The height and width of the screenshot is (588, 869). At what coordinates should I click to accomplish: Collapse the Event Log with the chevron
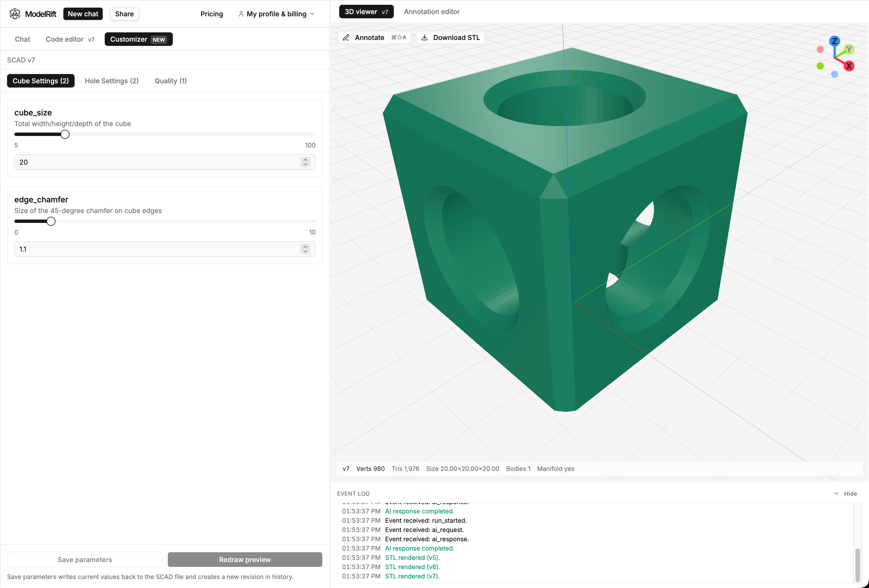[836, 493]
